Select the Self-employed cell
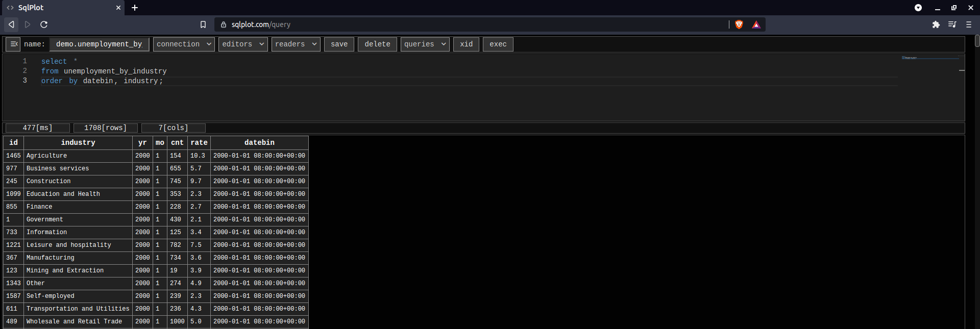 click(x=78, y=296)
